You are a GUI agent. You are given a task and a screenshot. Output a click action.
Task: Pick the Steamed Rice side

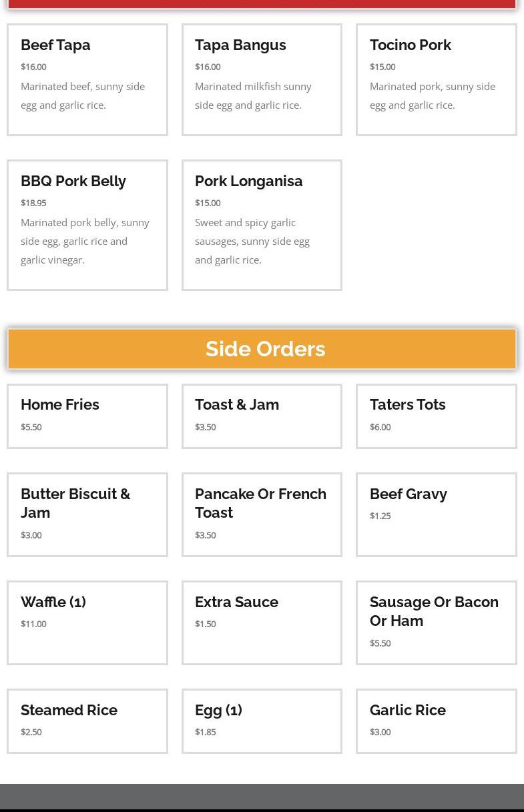pos(69,711)
